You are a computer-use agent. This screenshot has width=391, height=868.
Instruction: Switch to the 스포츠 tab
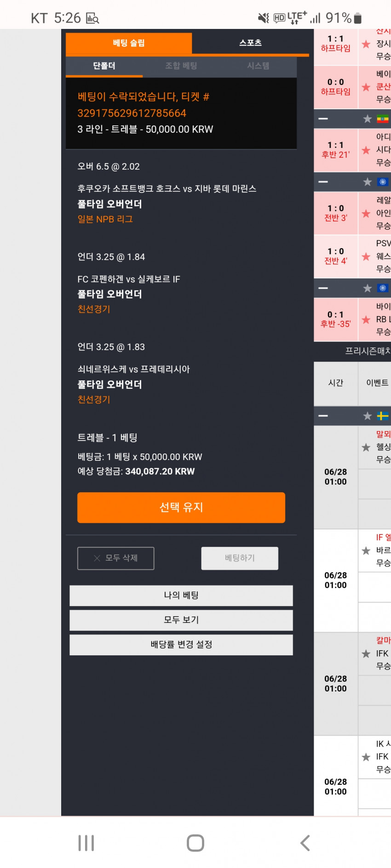point(250,43)
